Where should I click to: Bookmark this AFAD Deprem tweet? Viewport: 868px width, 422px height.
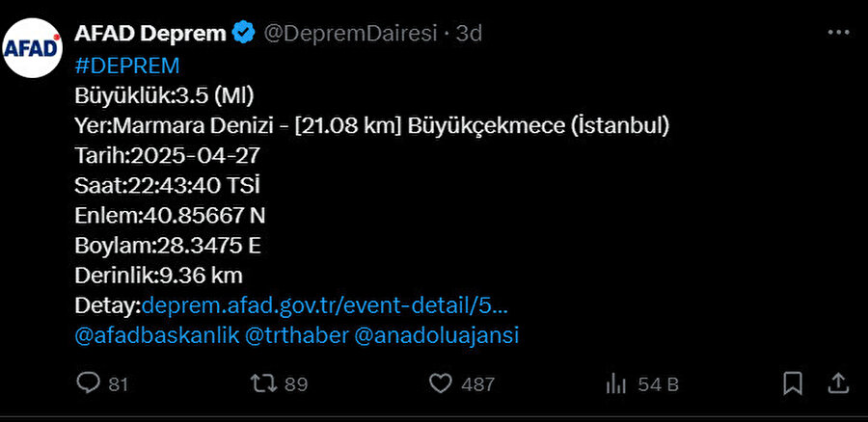(793, 382)
